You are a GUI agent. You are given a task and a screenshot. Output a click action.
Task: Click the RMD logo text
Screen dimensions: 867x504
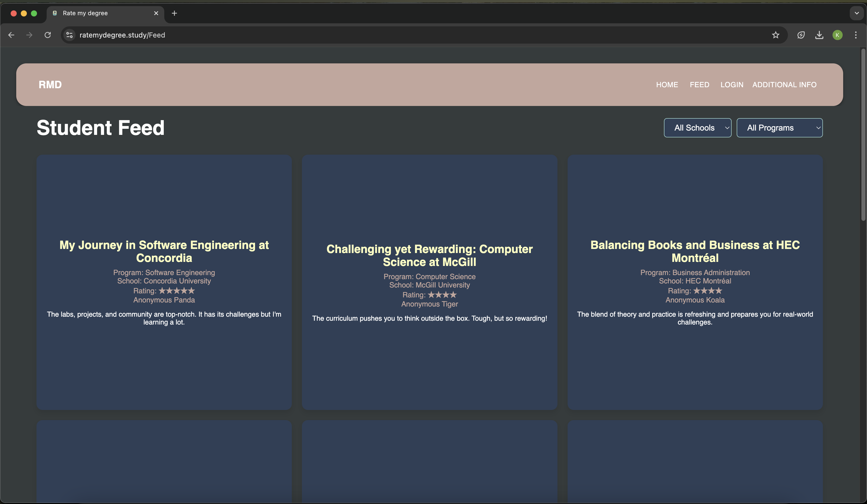point(50,85)
